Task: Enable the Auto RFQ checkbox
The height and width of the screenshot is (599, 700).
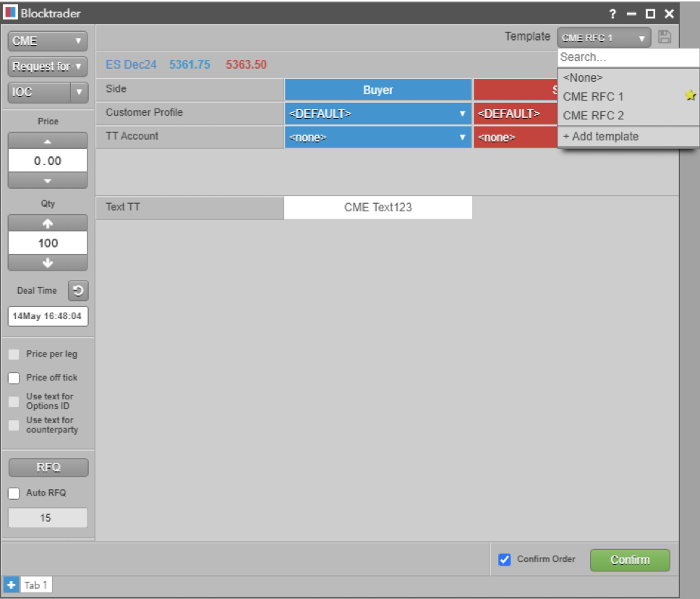Action: pos(14,493)
